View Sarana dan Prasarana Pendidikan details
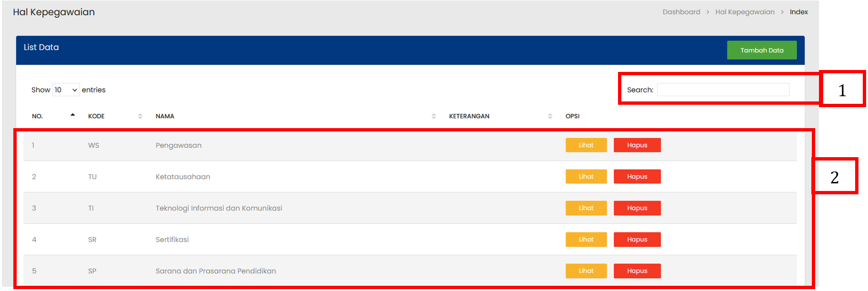 coord(586,271)
